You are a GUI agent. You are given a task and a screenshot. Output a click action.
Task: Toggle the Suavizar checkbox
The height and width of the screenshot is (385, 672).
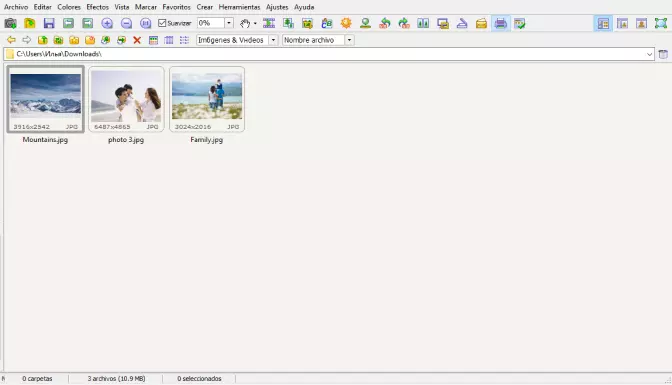[162, 23]
